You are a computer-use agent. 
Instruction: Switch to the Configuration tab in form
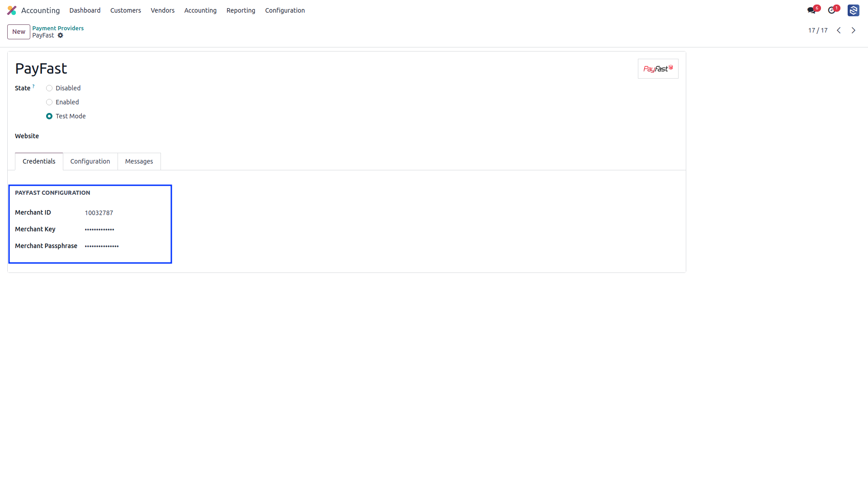coord(90,161)
